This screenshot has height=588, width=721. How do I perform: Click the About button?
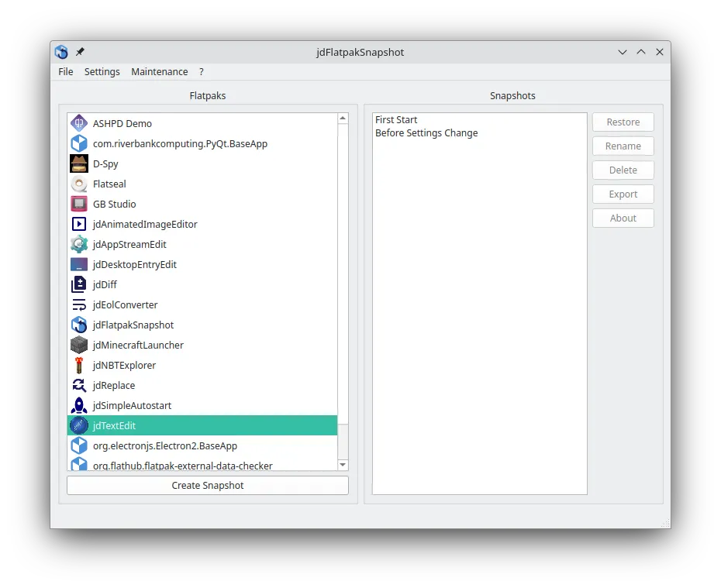[x=623, y=218]
